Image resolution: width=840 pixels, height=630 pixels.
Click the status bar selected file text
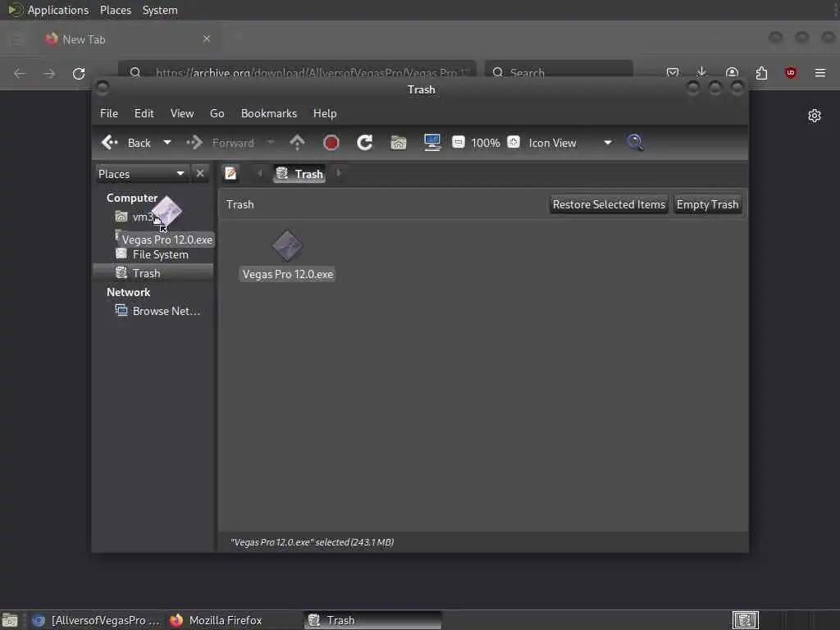[x=312, y=542]
